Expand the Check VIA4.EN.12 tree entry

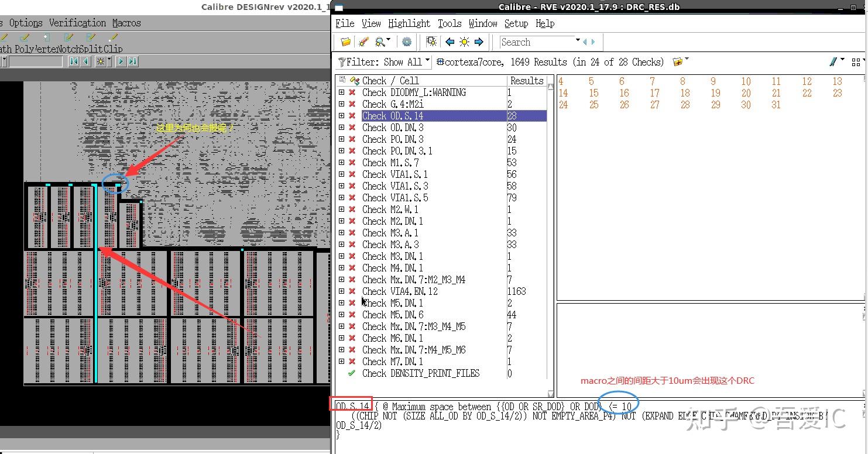coord(342,291)
